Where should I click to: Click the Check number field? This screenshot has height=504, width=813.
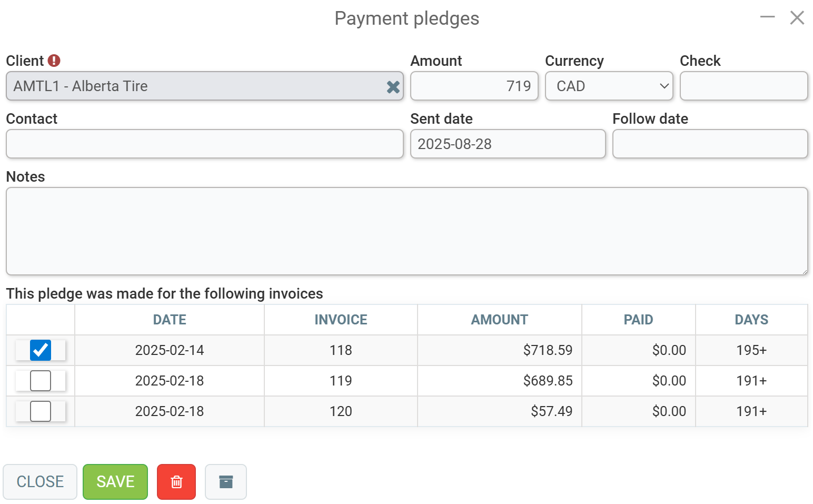tap(743, 86)
